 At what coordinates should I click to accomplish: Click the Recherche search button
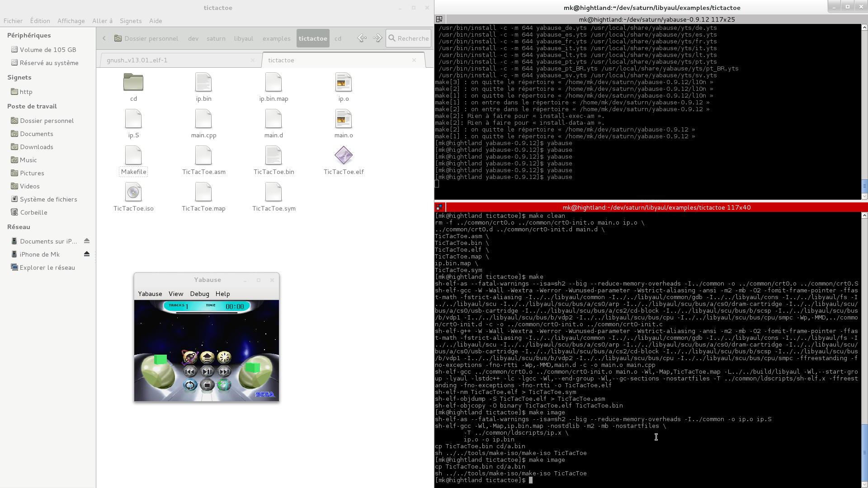[408, 38]
